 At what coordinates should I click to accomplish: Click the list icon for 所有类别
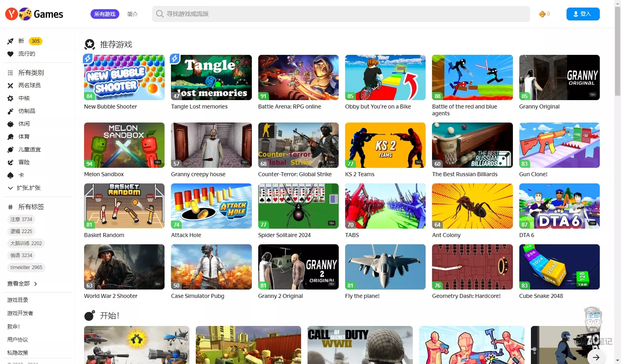[x=10, y=73]
